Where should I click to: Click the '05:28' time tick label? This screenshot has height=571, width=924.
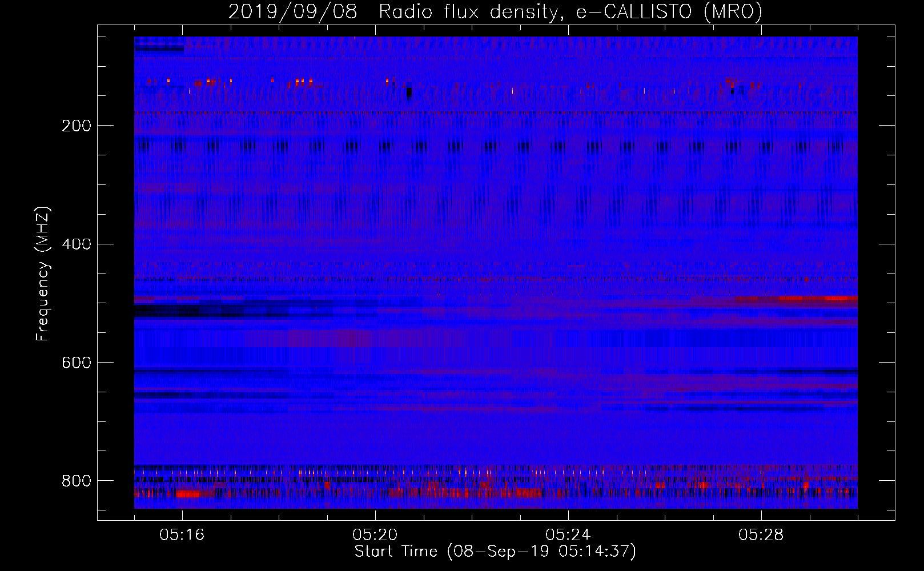pos(761,535)
